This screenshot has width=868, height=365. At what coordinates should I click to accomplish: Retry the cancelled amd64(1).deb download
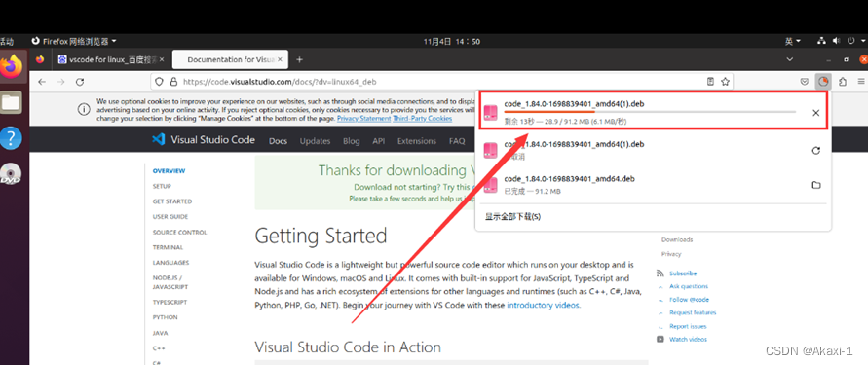(815, 151)
